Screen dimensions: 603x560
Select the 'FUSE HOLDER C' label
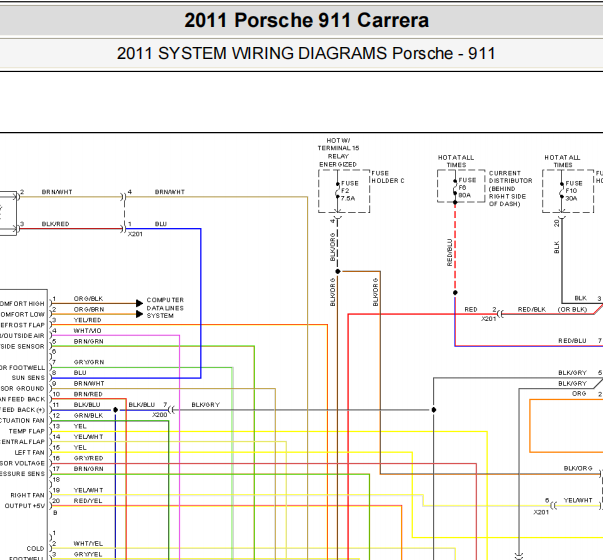pyautogui.click(x=388, y=177)
